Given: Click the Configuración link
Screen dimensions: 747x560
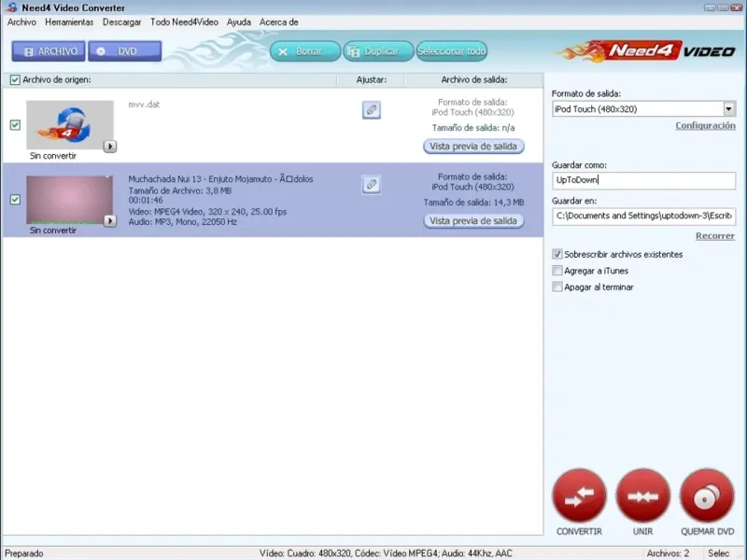Looking at the screenshot, I should [x=705, y=125].
